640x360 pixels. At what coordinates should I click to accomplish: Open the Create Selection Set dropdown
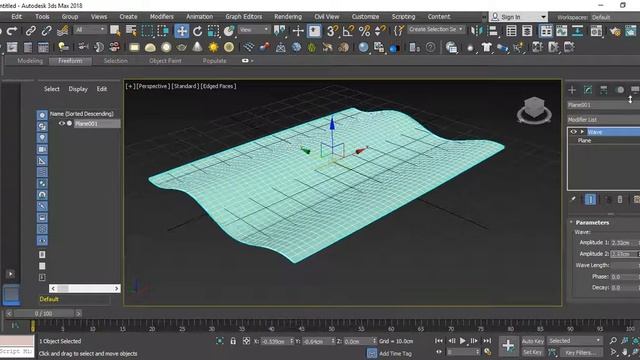436,29
